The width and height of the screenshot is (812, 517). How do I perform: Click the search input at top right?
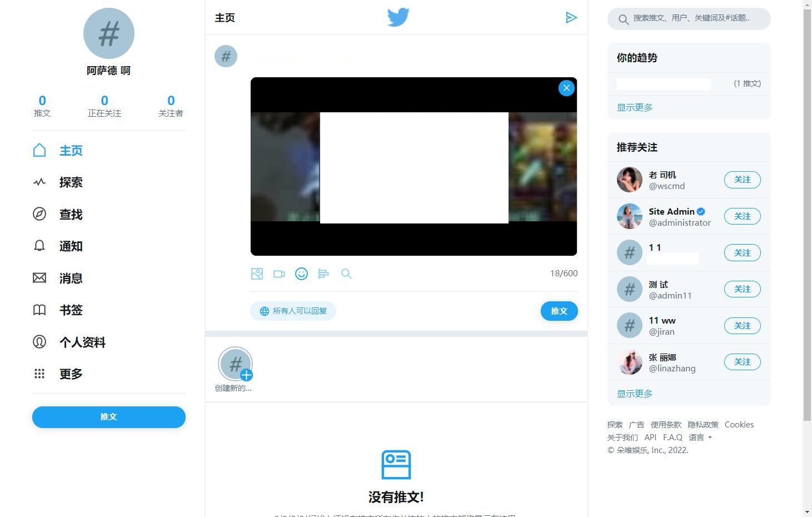pos(689,19)
